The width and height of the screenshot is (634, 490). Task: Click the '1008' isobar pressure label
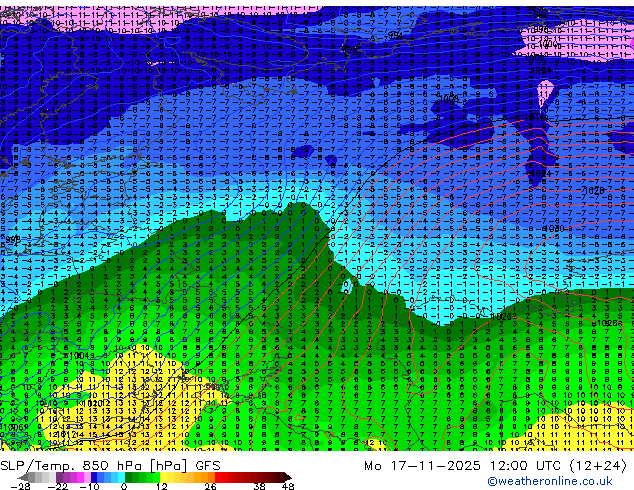[448, 98]
